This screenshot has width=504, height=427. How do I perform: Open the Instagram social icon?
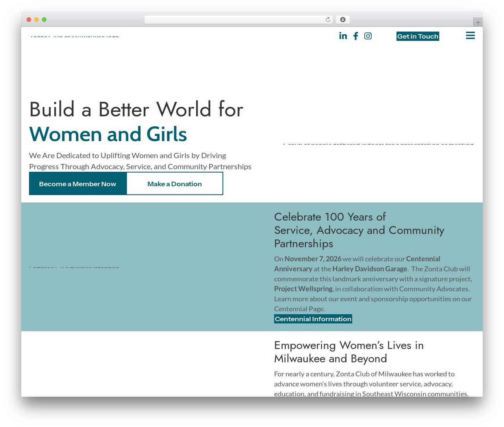[x=368, y=36]
